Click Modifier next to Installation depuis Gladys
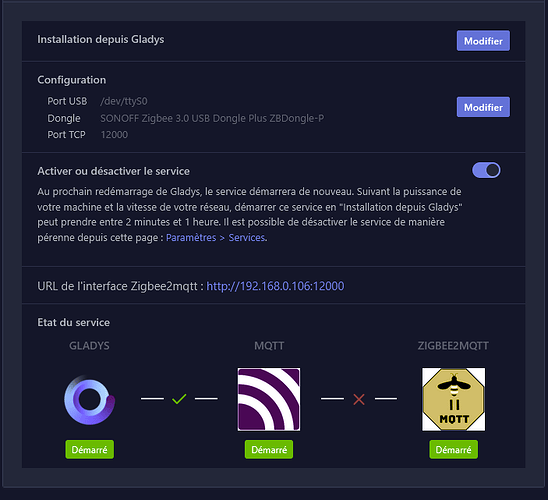Image resolution: width=548 pixels, height=500 pixels. tap(483, 41)
